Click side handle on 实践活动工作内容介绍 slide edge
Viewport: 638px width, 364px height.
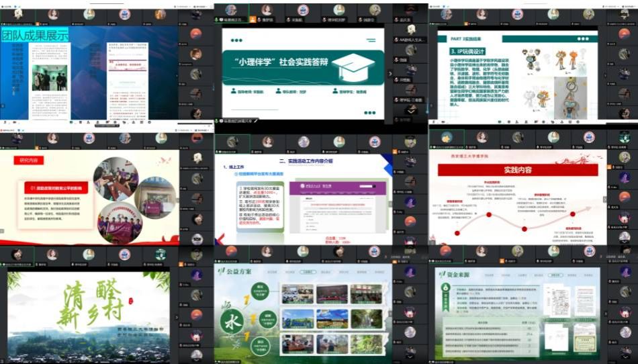click(x=390, y=204)
